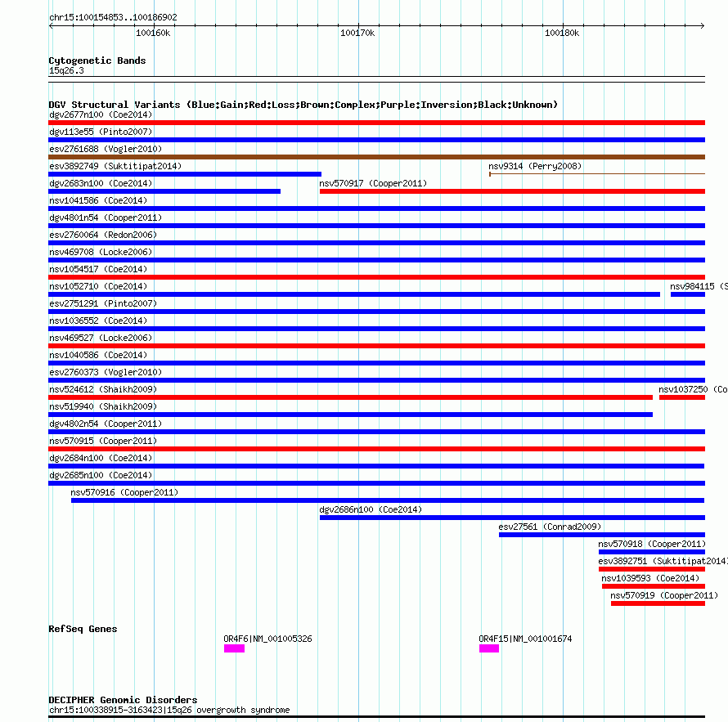Click the black DECIPHER disorder bar
The width and height of the screenshot is (728, 722).
point(376,717)
